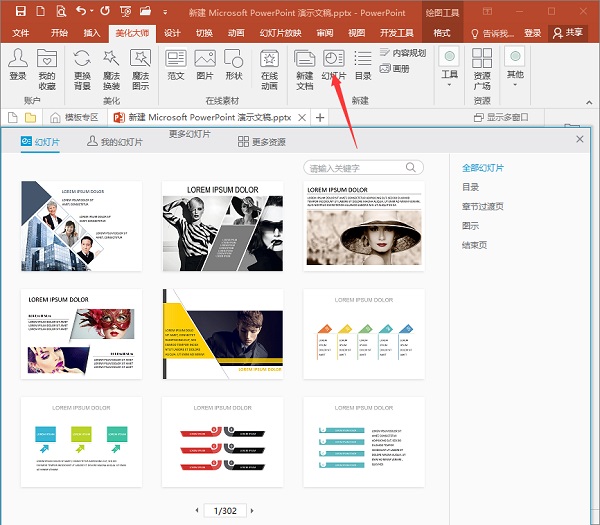Select the 更多资源 panel tab
The height and width of the screenshot is (525, 600).
(x=262, y=142)
